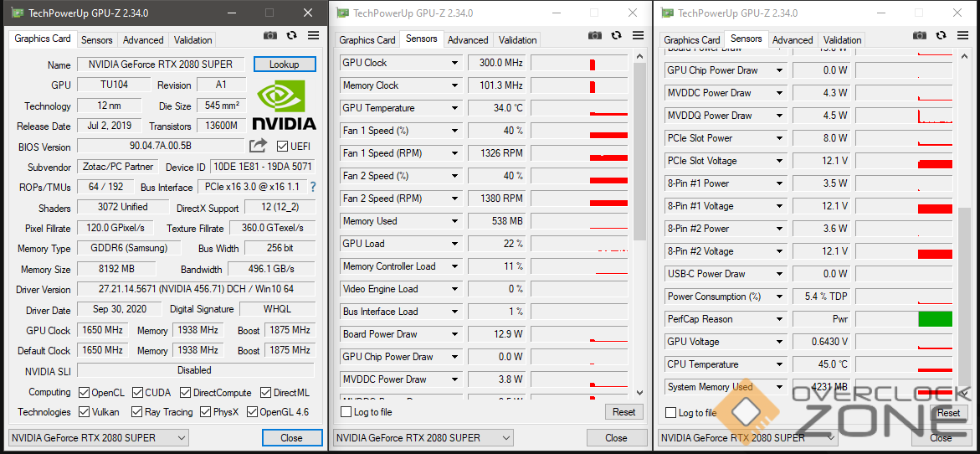This screenshot has height=454, width=980.
Task: Switch to the Sensors tab in the Graphics Card window
Action: point(97,40)
